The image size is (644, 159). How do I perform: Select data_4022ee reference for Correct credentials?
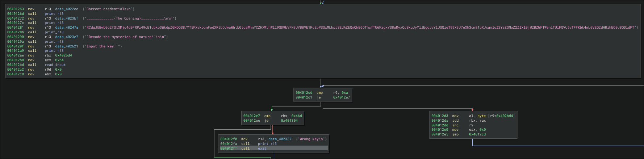tap(66, 9)
